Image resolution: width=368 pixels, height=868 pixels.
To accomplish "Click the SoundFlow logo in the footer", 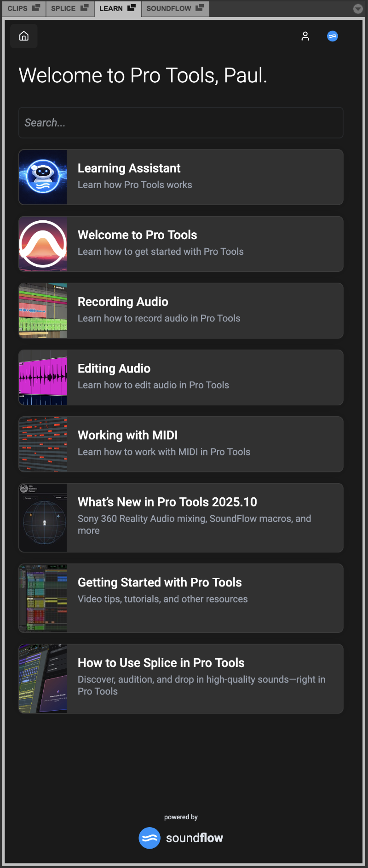I will click(149, 838).
